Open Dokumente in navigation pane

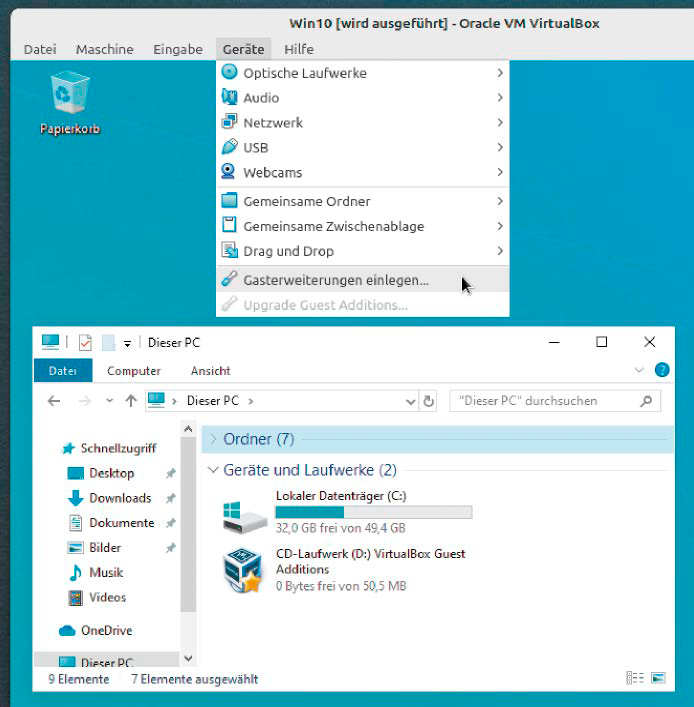122,523
